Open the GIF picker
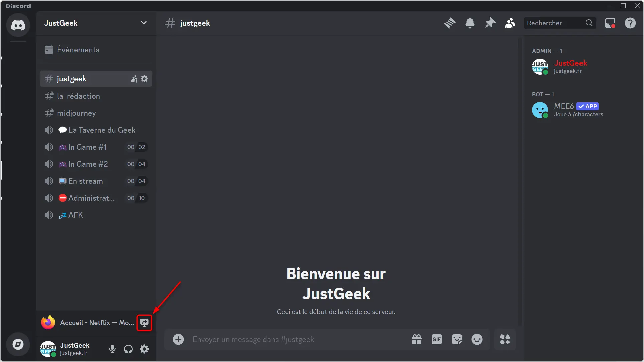Screen dimensions: 644x362 click(x=437, y=339)
